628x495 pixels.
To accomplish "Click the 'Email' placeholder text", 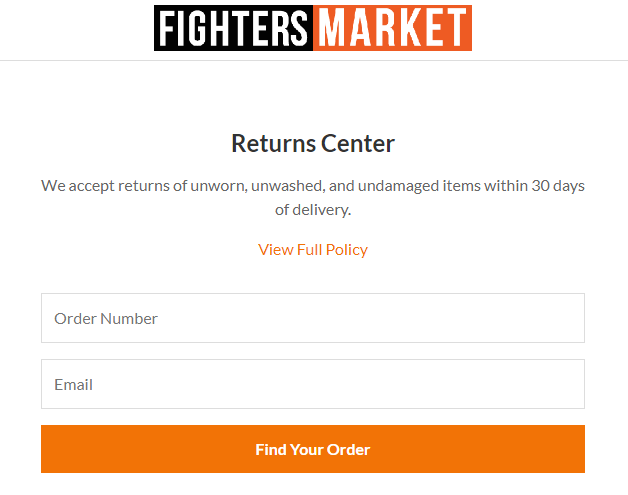I will (x=74, y=385).
